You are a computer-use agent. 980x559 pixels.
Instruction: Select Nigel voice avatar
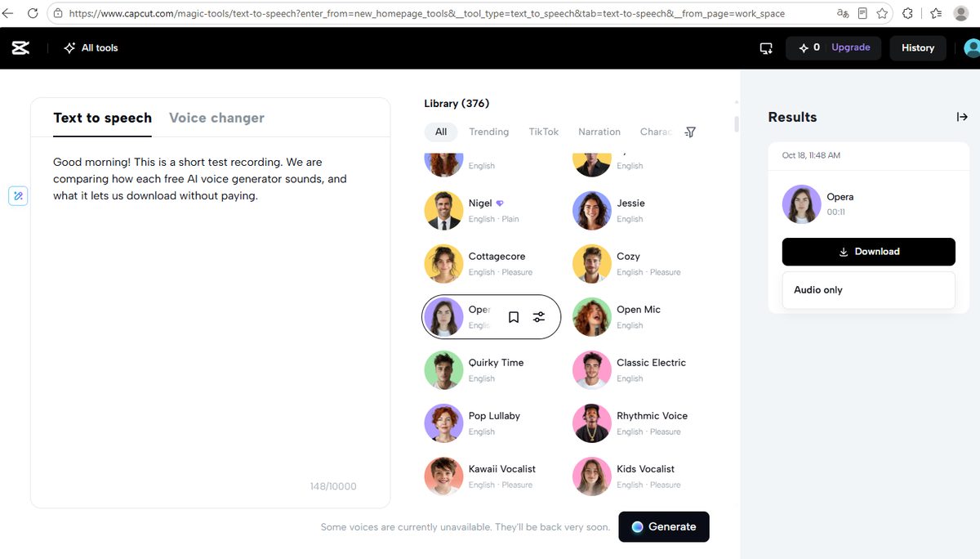point(443,210)
